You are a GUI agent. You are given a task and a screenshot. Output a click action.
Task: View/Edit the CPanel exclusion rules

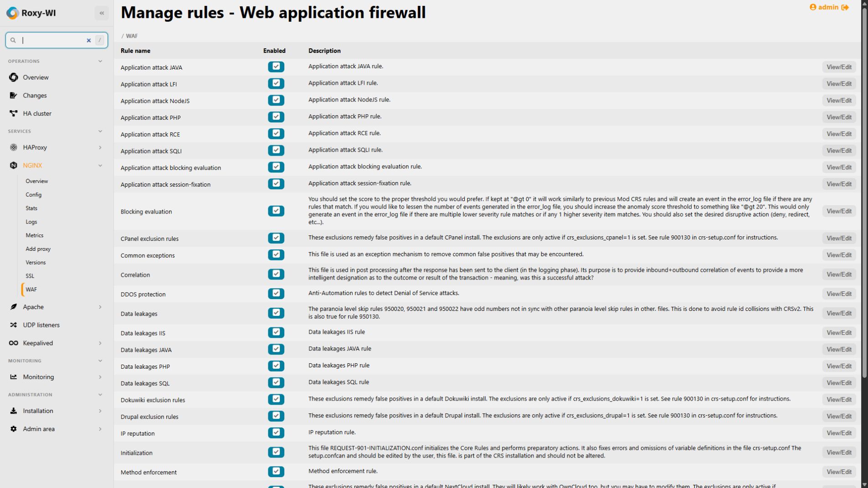tap(839, 239)
